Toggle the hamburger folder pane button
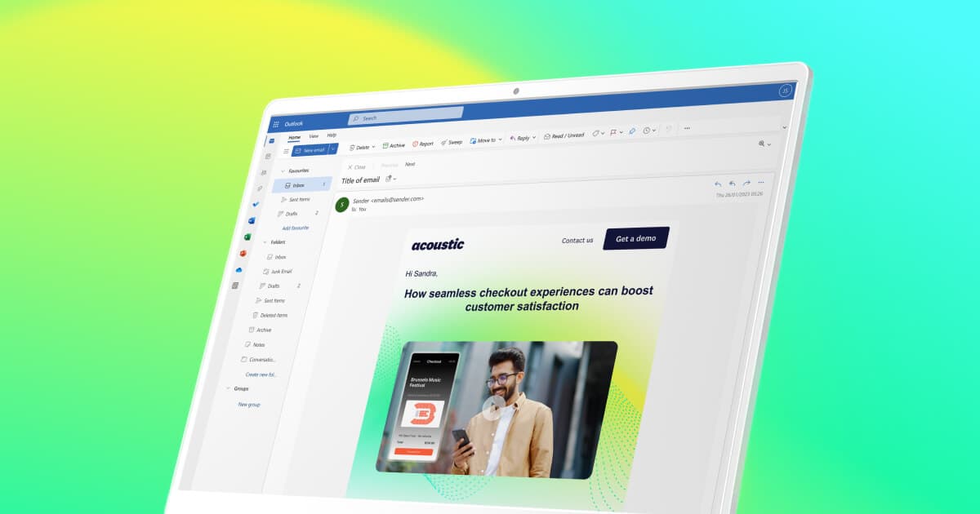Image resolution: width=980 pixels, height=514 pixels. pyautogui.click(x=286, y=151)
